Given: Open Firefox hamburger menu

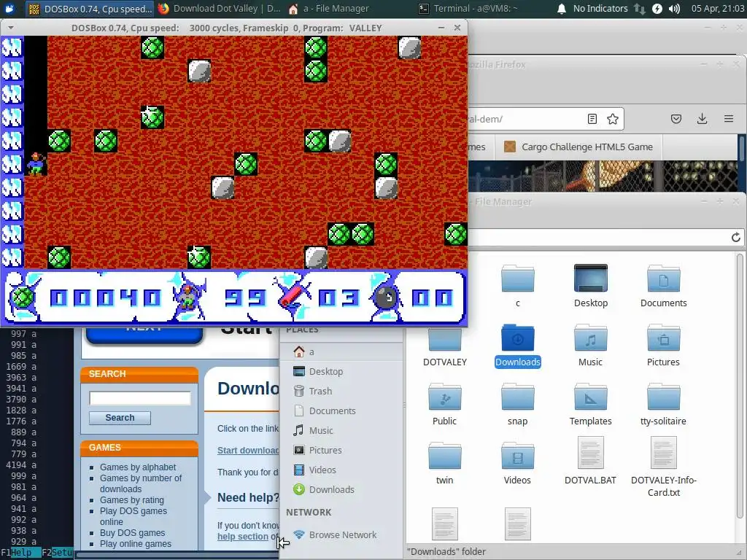Looking at the screenshot, I should (729, 119).
